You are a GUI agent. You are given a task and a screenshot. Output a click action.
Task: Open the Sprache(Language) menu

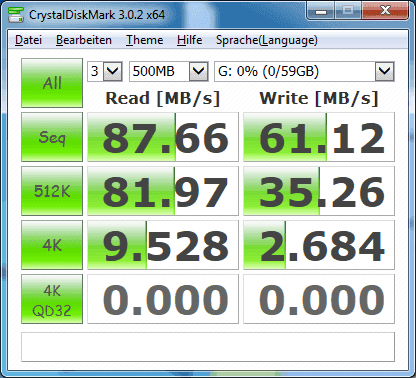(x=267, y=40)
